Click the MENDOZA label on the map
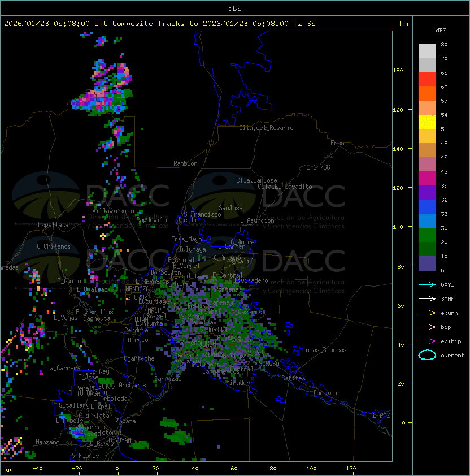Image resolution: width=470 pixels, height=476 pixels. (x=137, y=289)
